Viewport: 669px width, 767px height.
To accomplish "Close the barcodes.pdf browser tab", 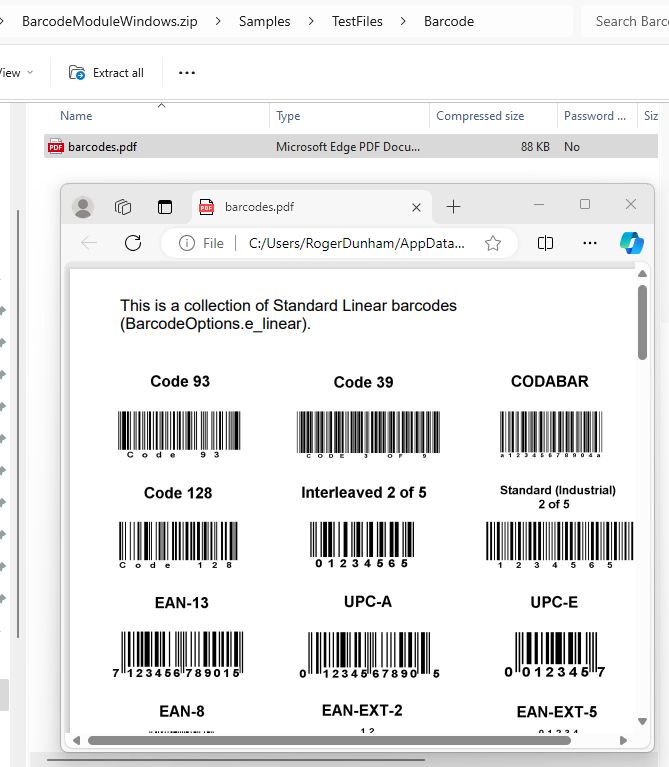I will point(416,207).
